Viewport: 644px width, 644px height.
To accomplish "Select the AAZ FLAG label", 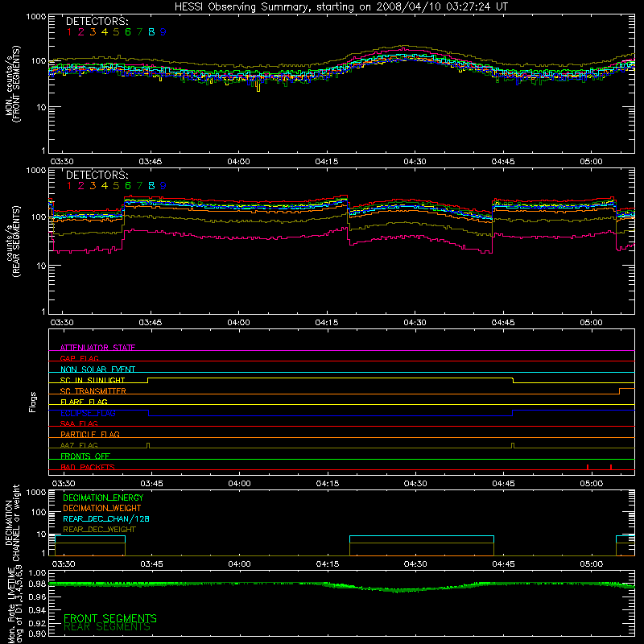I will 79,445.
